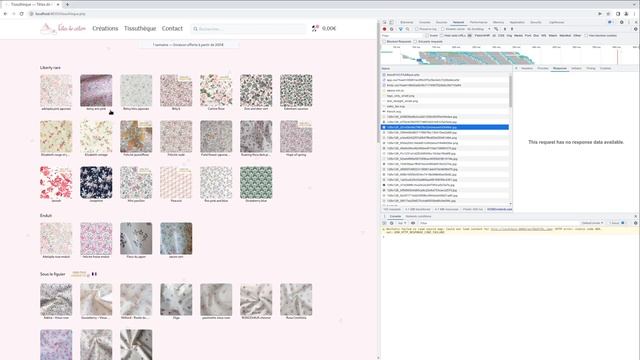Toggle the Invert filter checkbox
The image size is (640, 360).
tap(427, 36)
